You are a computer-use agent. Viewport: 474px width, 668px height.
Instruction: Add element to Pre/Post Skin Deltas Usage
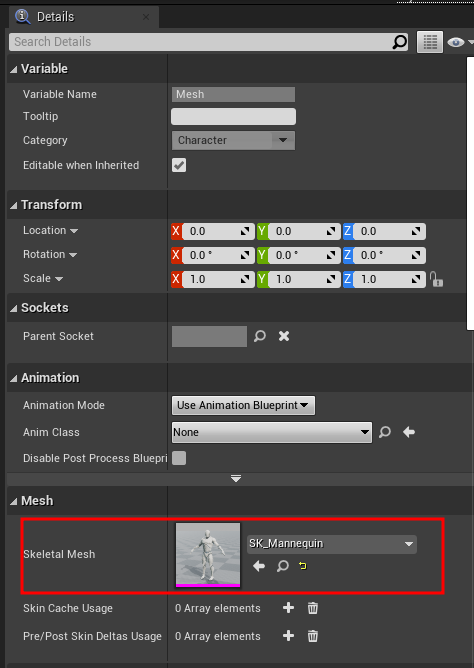point(288,636)
